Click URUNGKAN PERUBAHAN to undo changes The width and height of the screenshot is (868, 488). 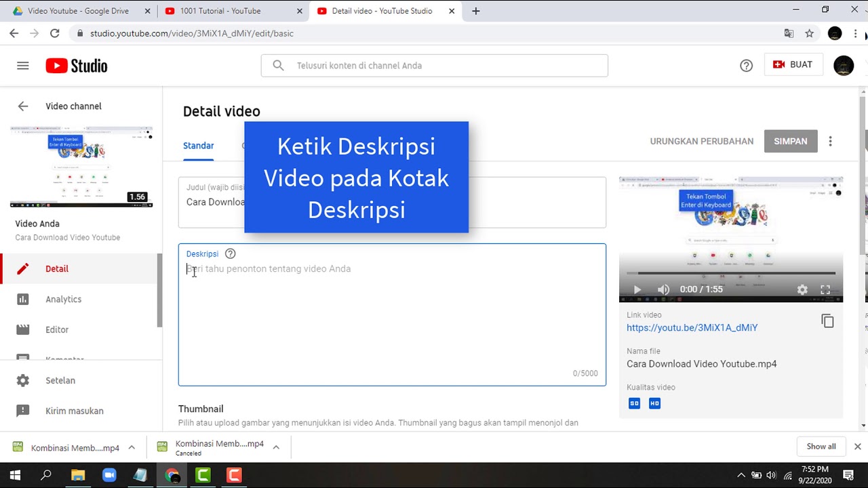702,142
